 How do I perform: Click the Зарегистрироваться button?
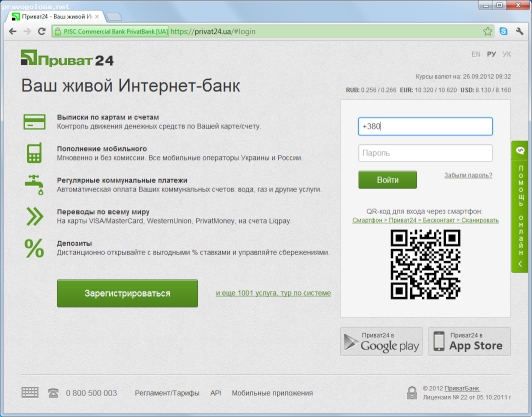[127, 293]
